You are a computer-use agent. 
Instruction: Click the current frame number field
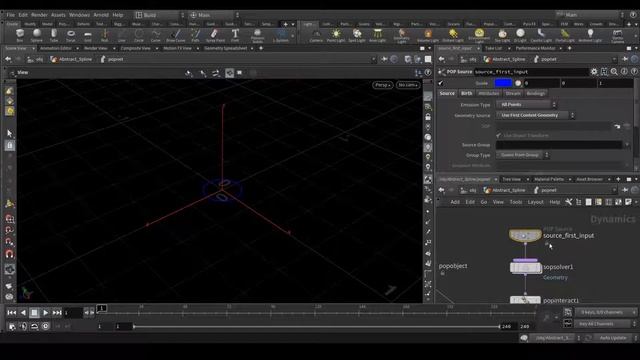pos(73,313)
